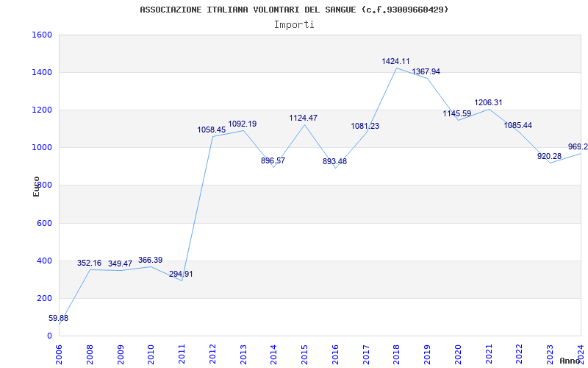
Task: Click the 1600 y-axis tick label
Action: tap(42, 35)
